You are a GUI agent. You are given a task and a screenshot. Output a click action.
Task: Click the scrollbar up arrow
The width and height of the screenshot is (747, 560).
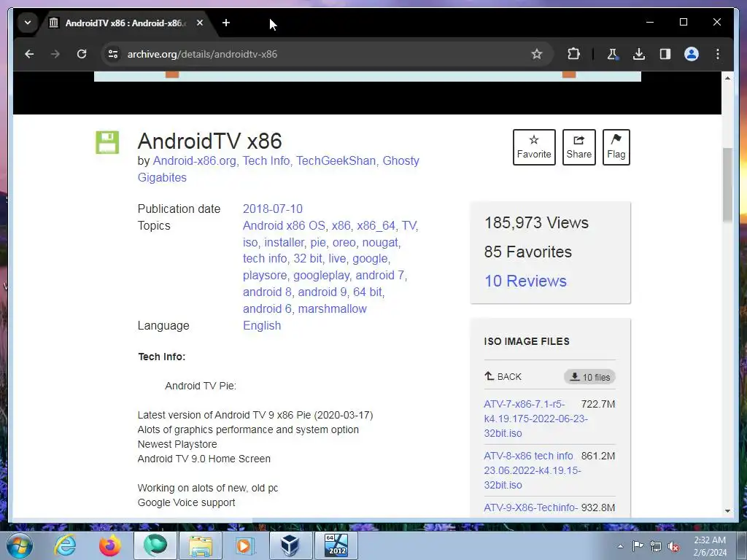727,77
